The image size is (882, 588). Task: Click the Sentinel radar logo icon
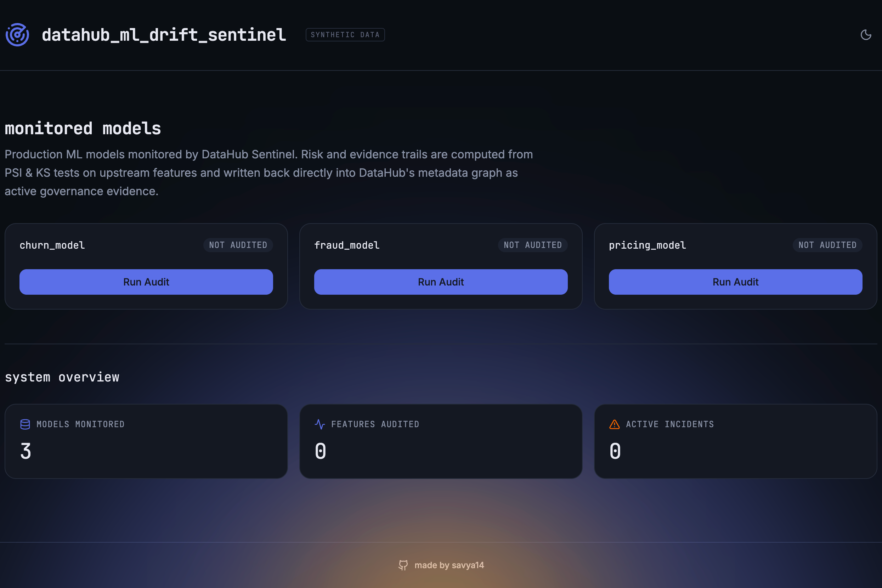point(17,35)
